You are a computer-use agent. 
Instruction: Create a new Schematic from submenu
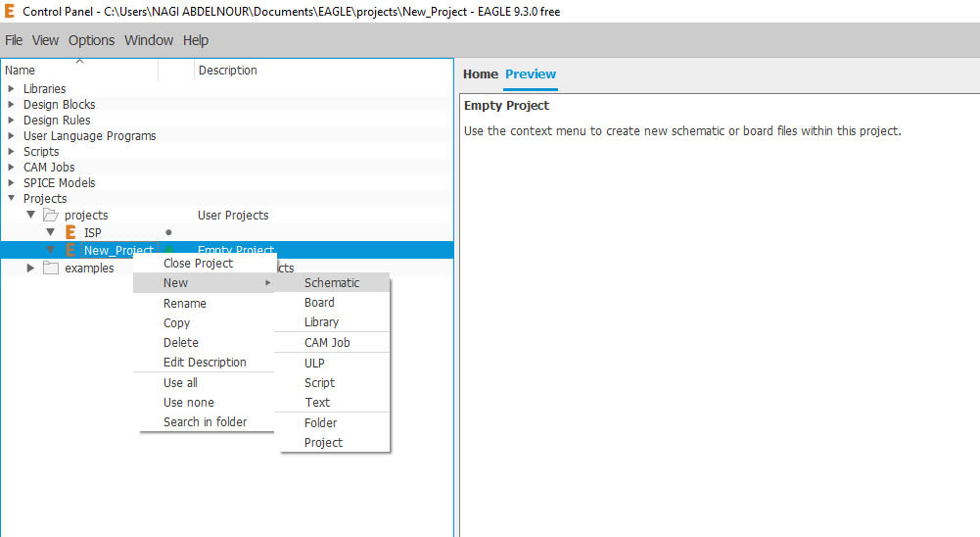[x=332, y=283]
